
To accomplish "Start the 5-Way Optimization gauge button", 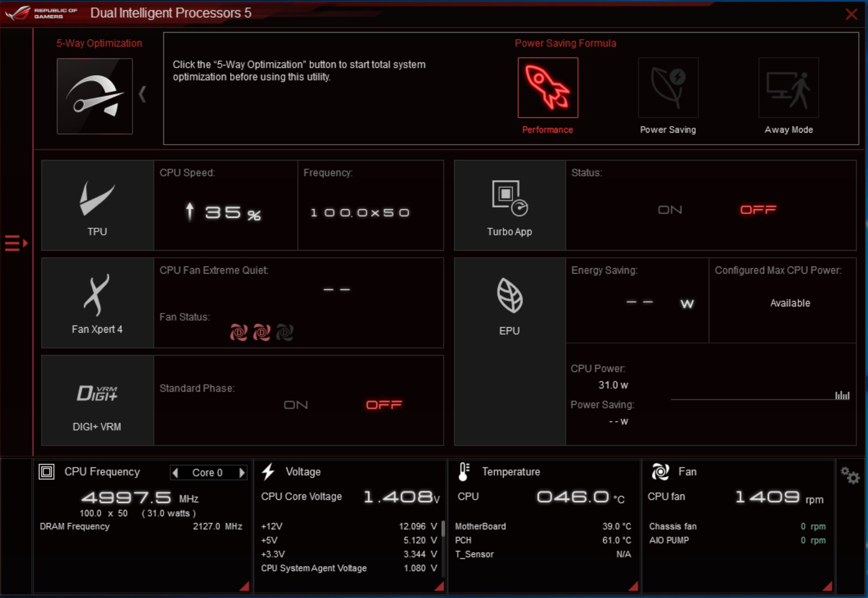I will point(94,96).
